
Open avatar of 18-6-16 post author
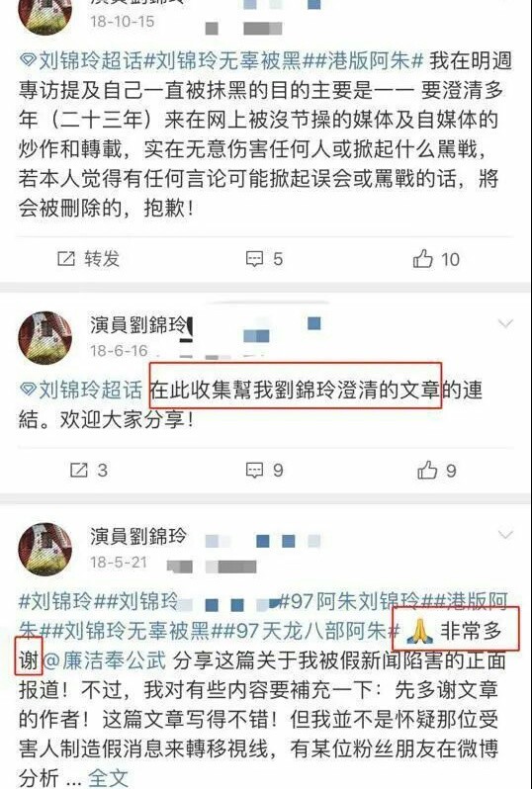coord(45,337)
